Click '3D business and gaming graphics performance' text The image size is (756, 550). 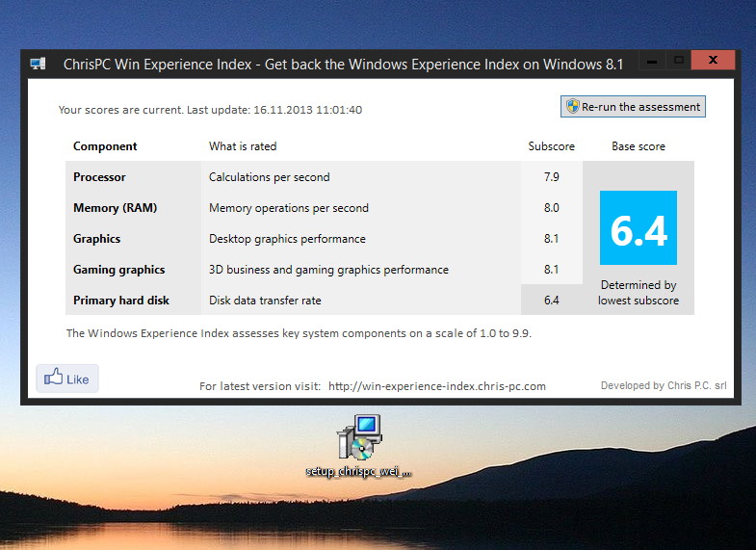pos(328,270)
